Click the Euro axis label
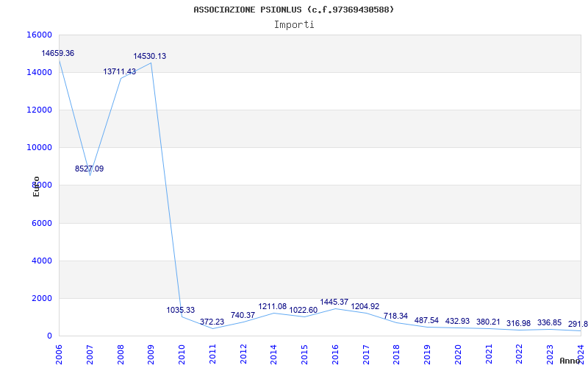Image resolution: width=588 pixels, height=368 pixels. pyautogui.click(x=36, y=187)
